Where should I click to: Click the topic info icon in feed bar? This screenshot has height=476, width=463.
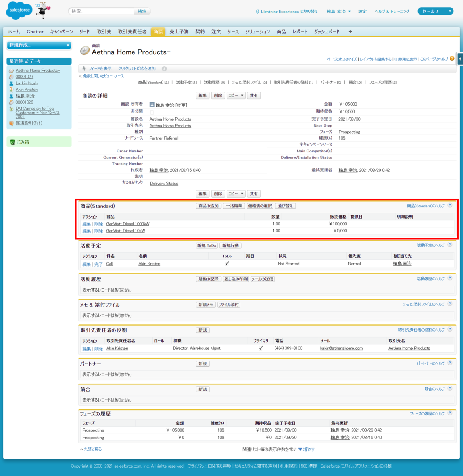(164, 69)
